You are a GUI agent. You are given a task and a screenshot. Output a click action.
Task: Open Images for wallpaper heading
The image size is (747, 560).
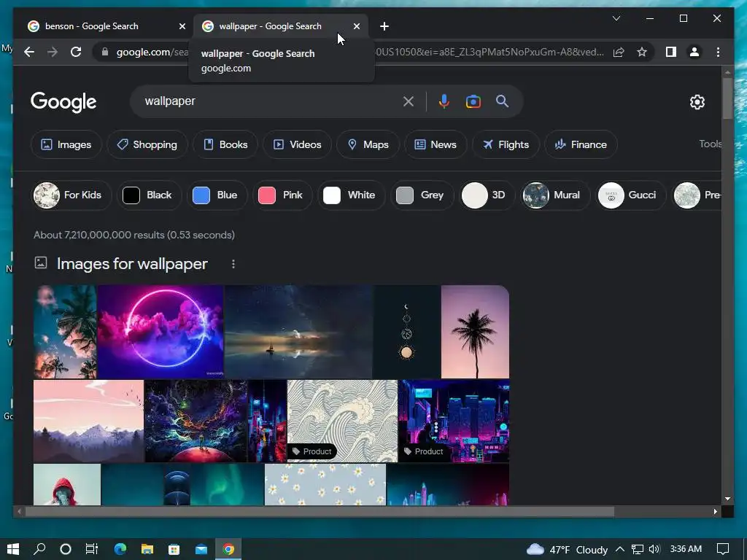(132, 264)
